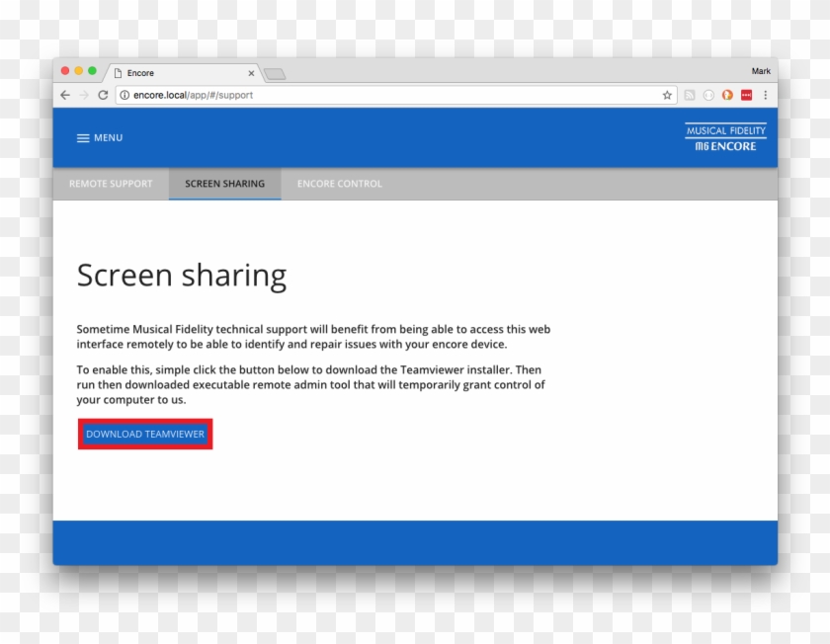The image size is (830, 644).
Task: Click the Download Teamviewer button
Action: click(145, 435)
